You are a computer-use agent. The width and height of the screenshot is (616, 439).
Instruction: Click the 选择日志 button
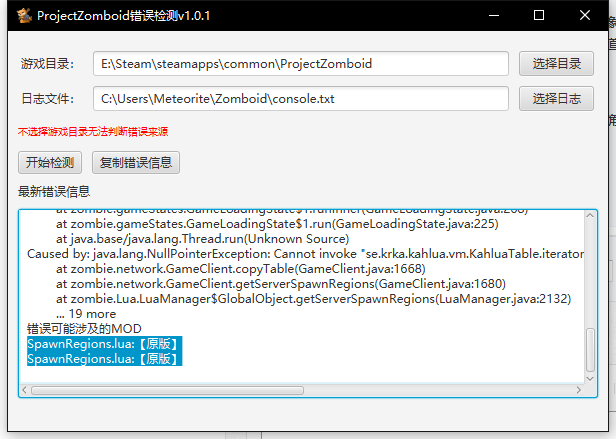(x=556, y=99)
